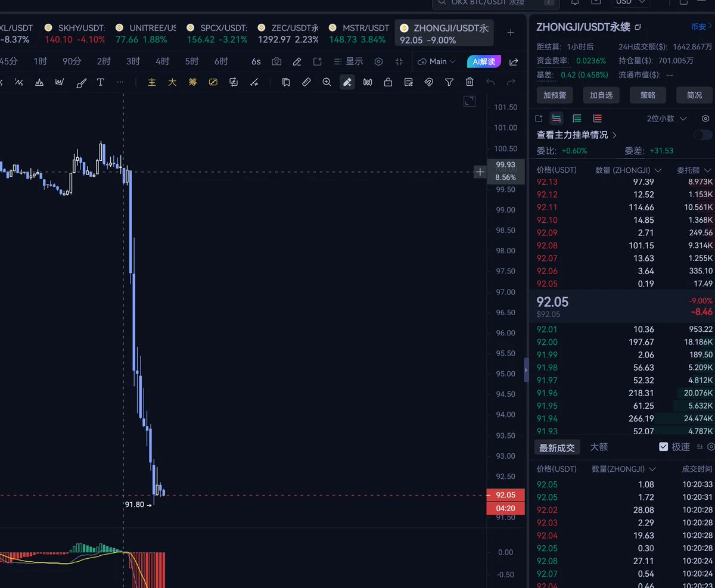Show combined buy and sell order book view
This screenshot has width=715, height=588.
click(x=557, y=119)
